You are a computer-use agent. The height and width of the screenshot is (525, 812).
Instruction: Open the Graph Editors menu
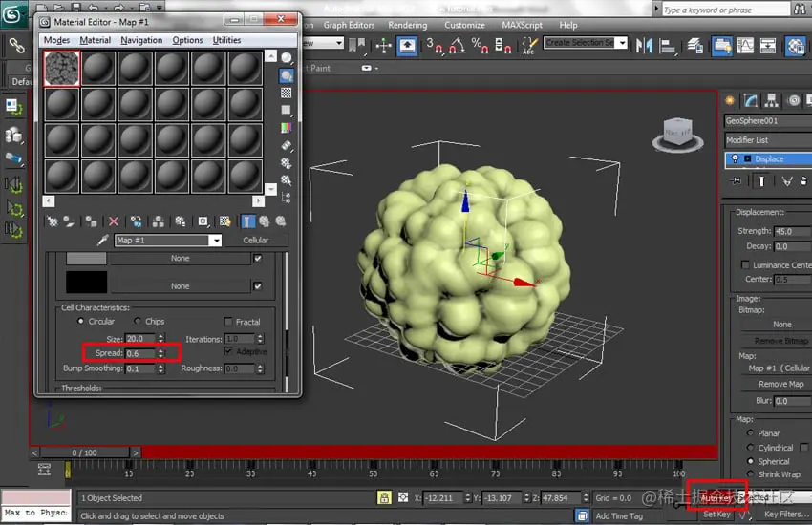coord(349,25)
